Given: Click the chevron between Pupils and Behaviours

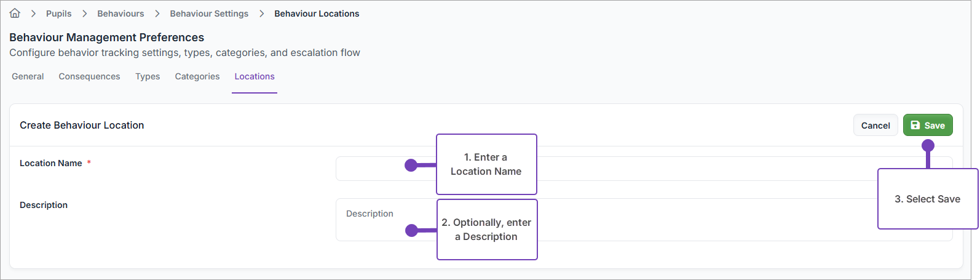Looking at the screenshot, I should [x=84, y=14].
